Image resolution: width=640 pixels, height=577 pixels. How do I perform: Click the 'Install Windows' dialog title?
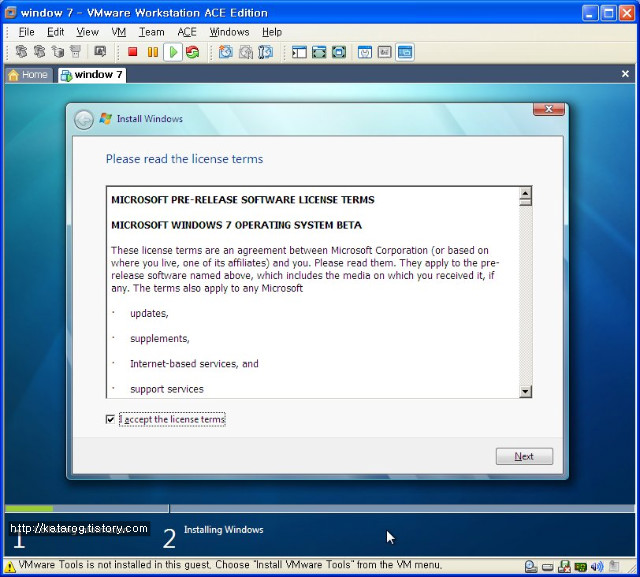point(150,119)
